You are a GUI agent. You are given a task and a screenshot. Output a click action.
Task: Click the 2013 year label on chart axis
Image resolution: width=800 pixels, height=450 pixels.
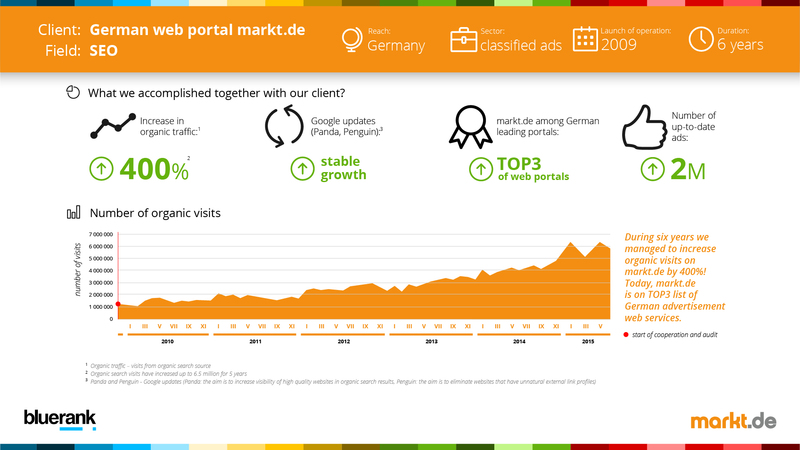point(431,341)
